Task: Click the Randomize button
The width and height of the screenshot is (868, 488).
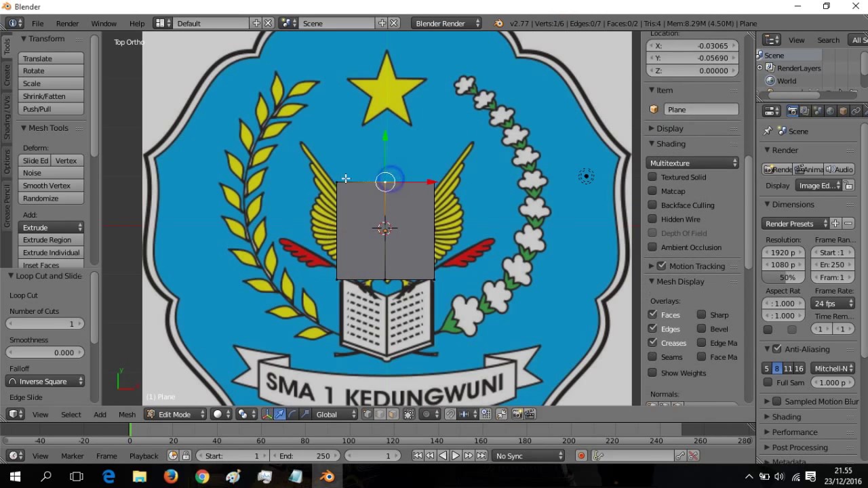Action: [x=51, y=198]
